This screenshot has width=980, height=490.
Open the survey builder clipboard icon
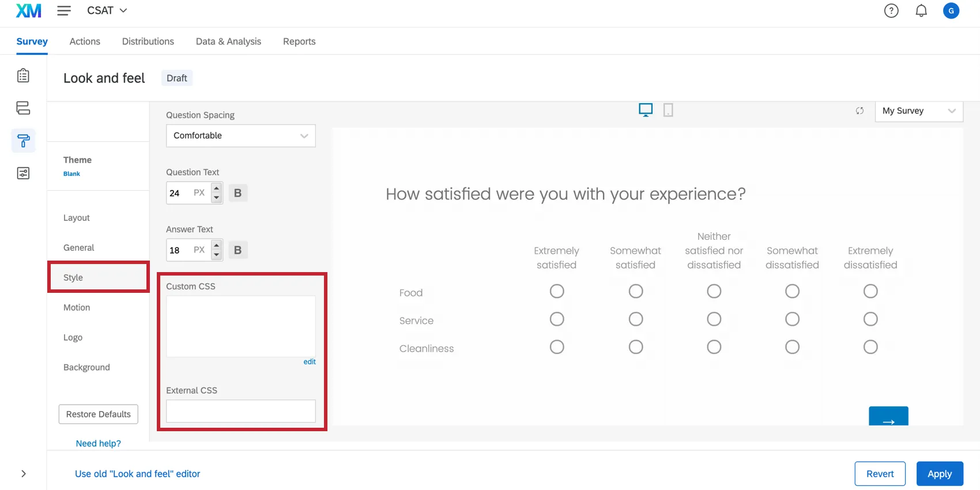point(23,76)
